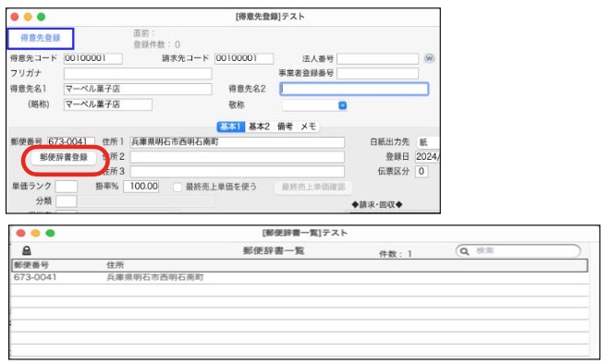Image resolution: width=612 pixels, height=364 pixels.
Task: Open the 敬称 dropdown arrow
Action: point(342,105)
